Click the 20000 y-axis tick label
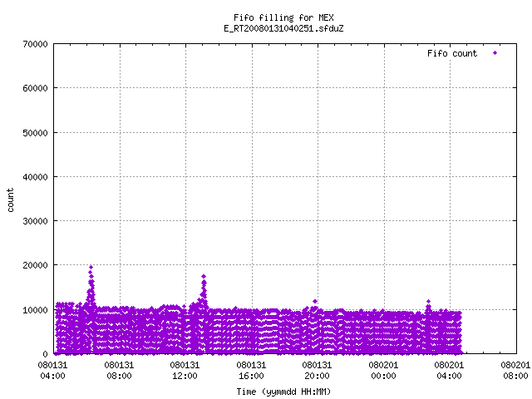 point(35,265)
